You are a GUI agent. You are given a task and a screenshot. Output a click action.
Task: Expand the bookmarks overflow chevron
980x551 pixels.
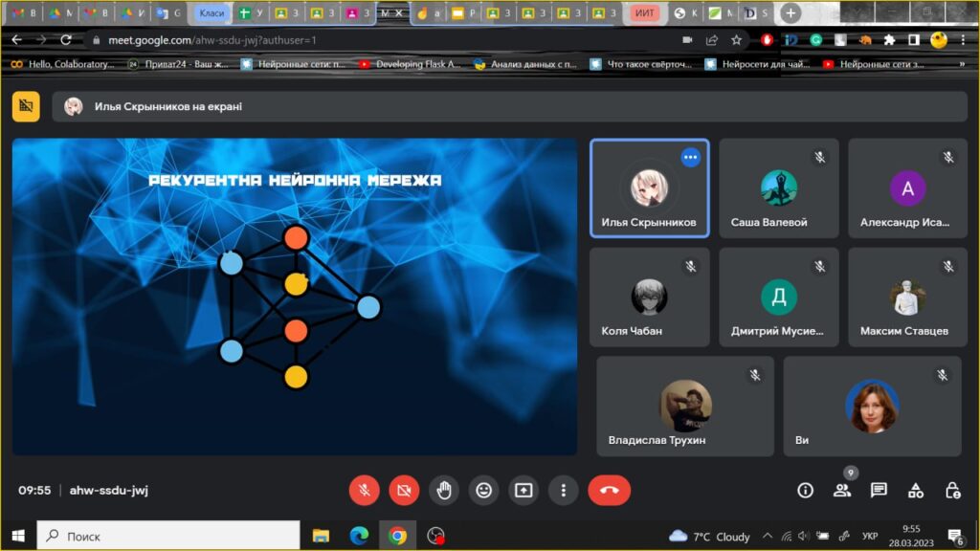point(962,64)
